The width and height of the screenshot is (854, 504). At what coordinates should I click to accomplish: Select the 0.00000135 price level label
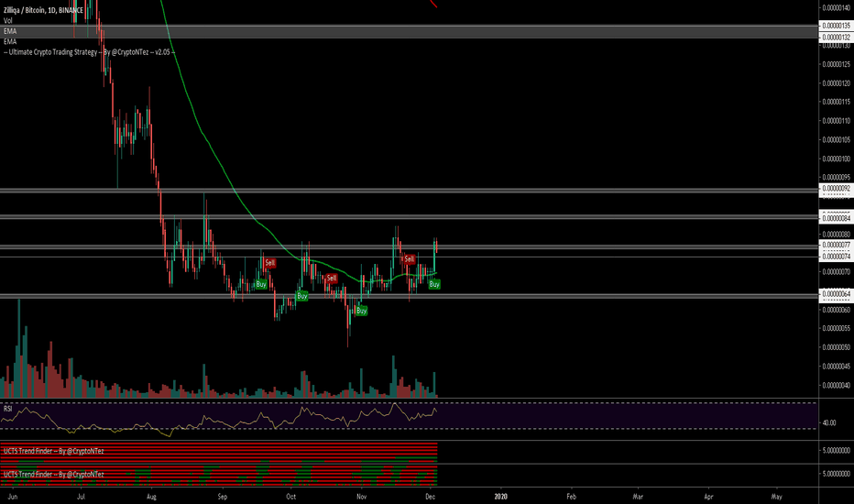point(836,26)
